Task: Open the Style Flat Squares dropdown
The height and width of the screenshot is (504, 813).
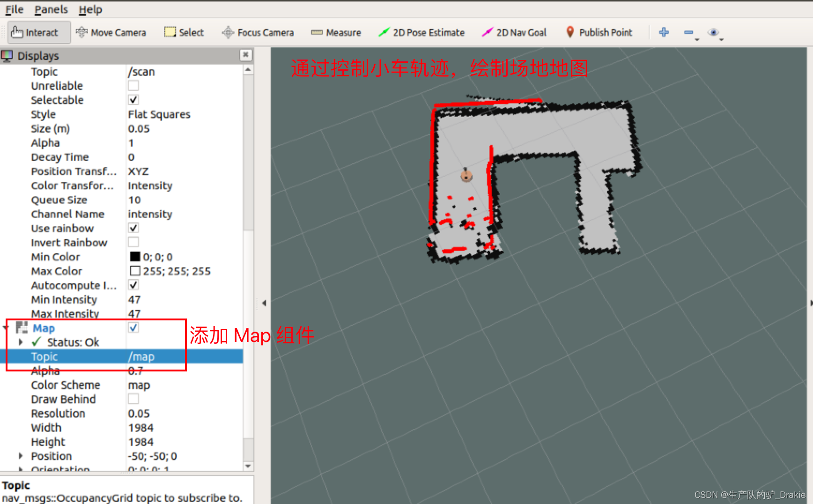Action: pos(185,114)
